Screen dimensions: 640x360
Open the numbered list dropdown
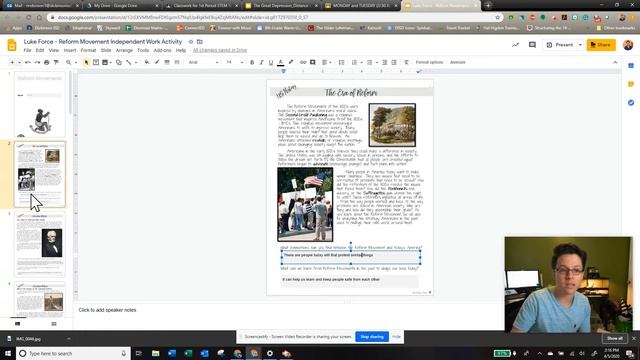pos(356,62)
